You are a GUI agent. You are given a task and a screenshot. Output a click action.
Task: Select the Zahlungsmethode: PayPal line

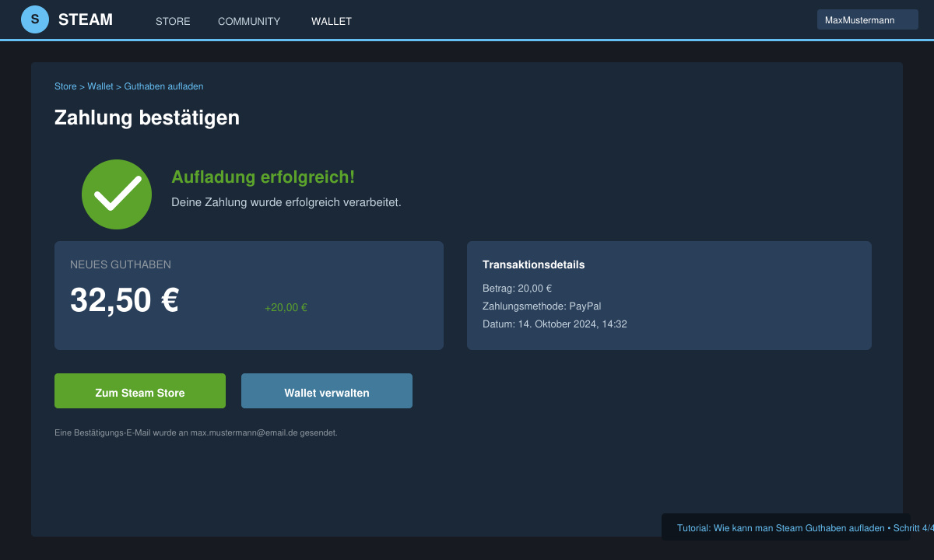tap(542, 306)
